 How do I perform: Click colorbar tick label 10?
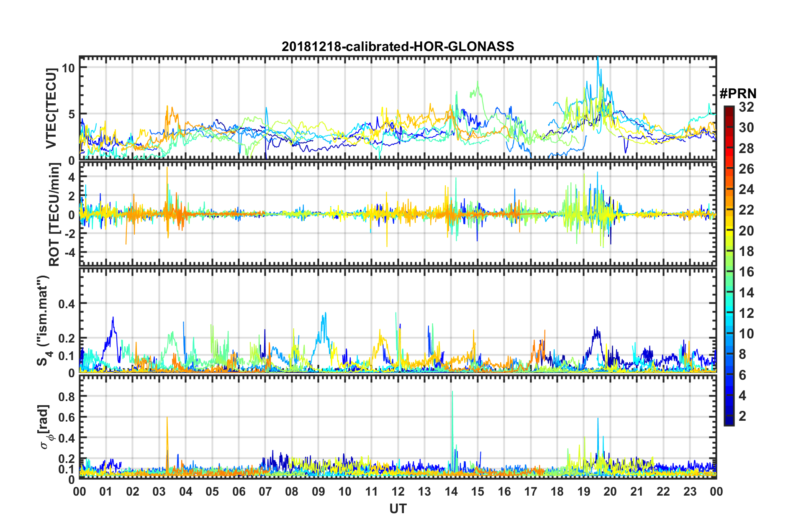click(x=746, y=334)
